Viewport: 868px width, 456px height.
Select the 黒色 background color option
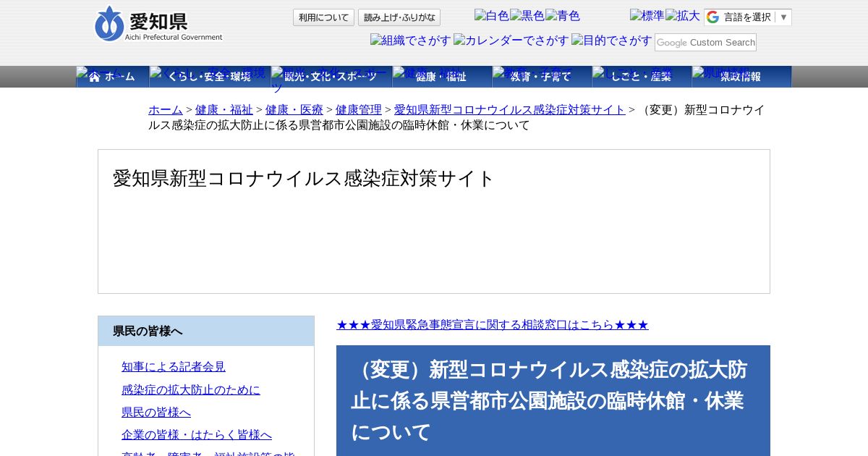pos(527,16)
